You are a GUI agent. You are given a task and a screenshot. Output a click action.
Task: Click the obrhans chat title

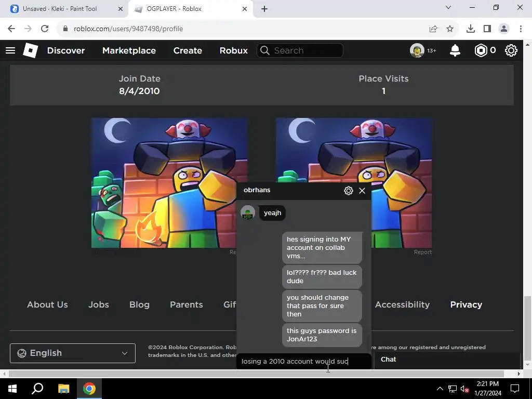[x=257, y=190]
